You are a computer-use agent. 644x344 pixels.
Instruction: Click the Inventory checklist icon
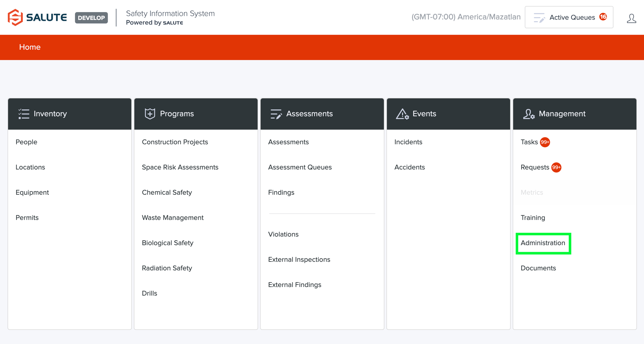[x=24, y=114]
